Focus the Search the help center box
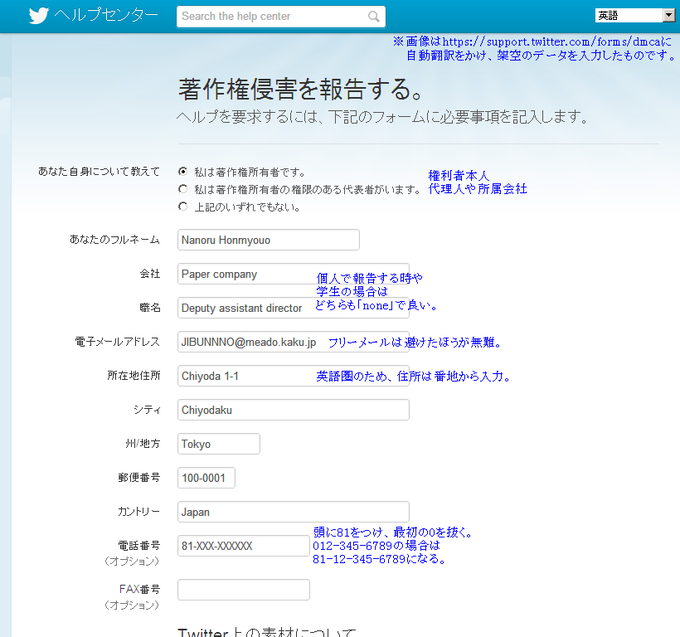680x637 pixels. pos(281,16)
